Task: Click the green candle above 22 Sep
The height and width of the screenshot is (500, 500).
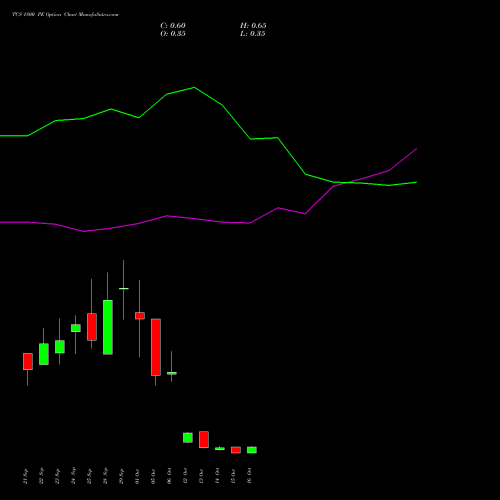Action: 44,354
